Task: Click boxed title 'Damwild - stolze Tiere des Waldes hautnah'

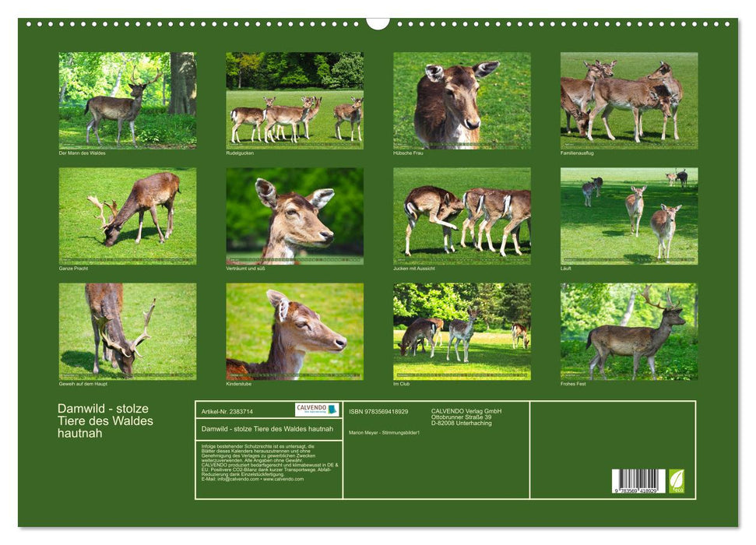Action: point(267,429)
